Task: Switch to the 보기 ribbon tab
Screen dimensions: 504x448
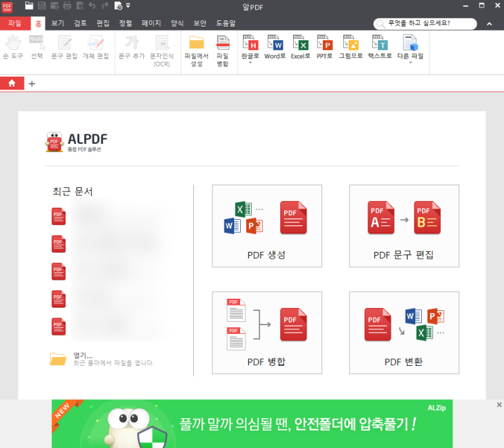Action: (58, 23)
